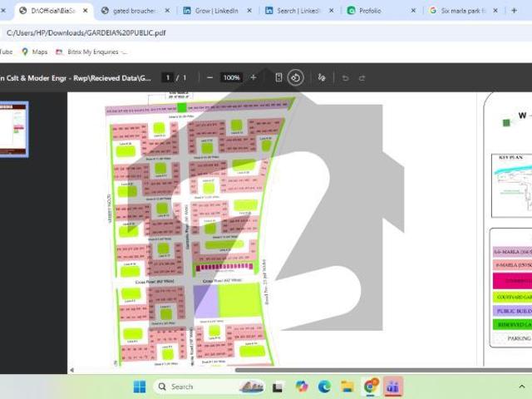Click the undo arrow in PDF toolbar

coord(346,78)
